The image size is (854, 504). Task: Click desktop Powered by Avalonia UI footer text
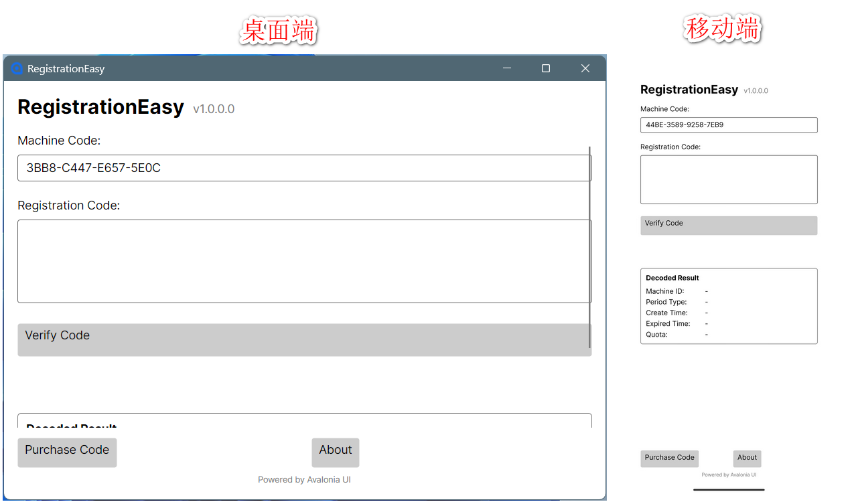click(304, 480)
